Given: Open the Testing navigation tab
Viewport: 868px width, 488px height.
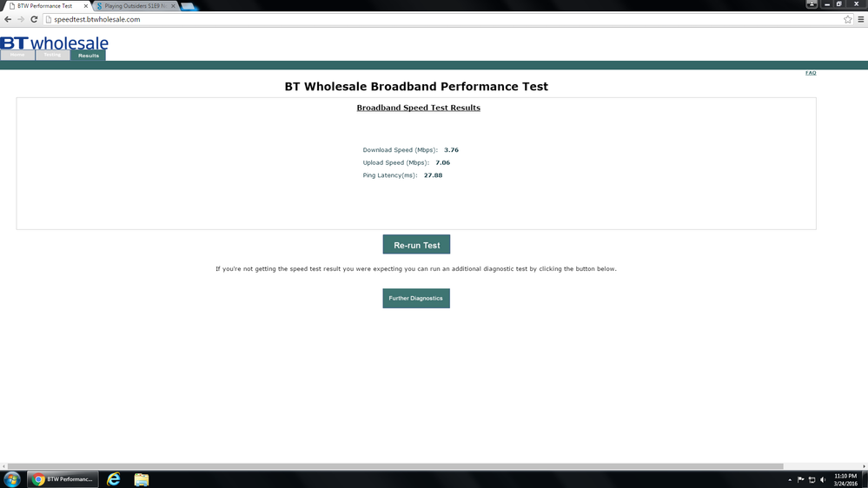Looking at the screenshot, I should (x=53, y=56).
